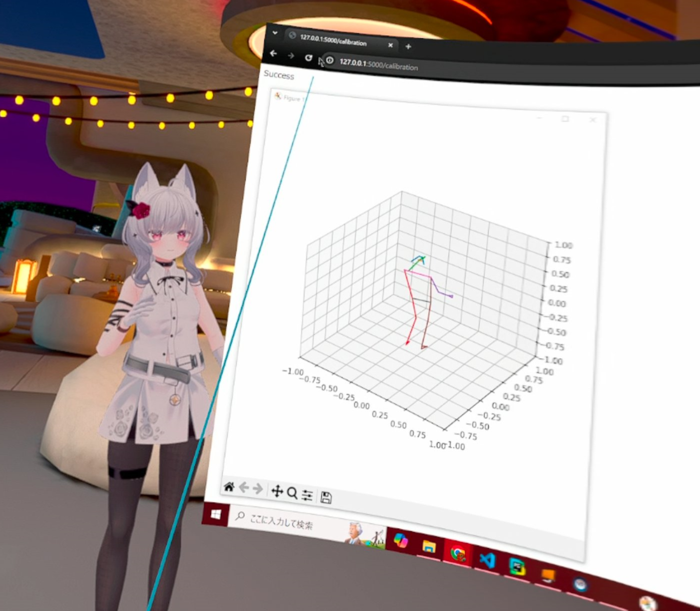This screenshot has height=611, width=700.
Task: Activate the Zoom-to-rectangle magnifier tool
Action: pyautogui.click(x=292, y=494)
